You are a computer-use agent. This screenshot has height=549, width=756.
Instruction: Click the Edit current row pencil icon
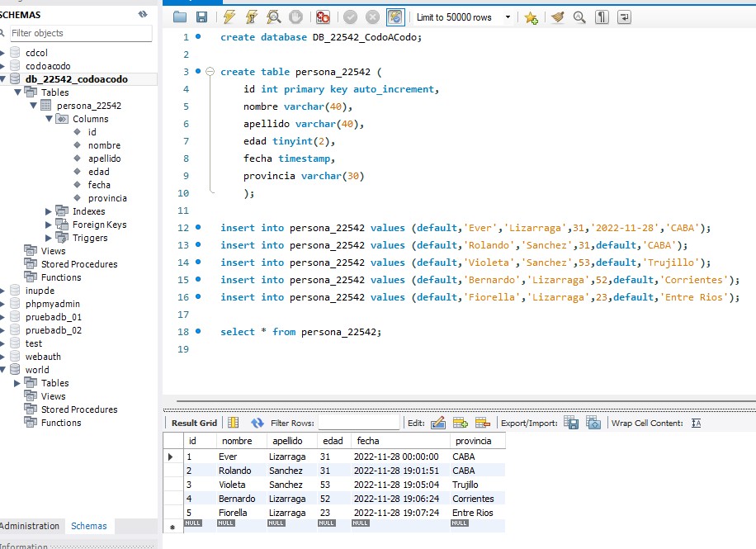pyautogui.click(x=438, y=423)
